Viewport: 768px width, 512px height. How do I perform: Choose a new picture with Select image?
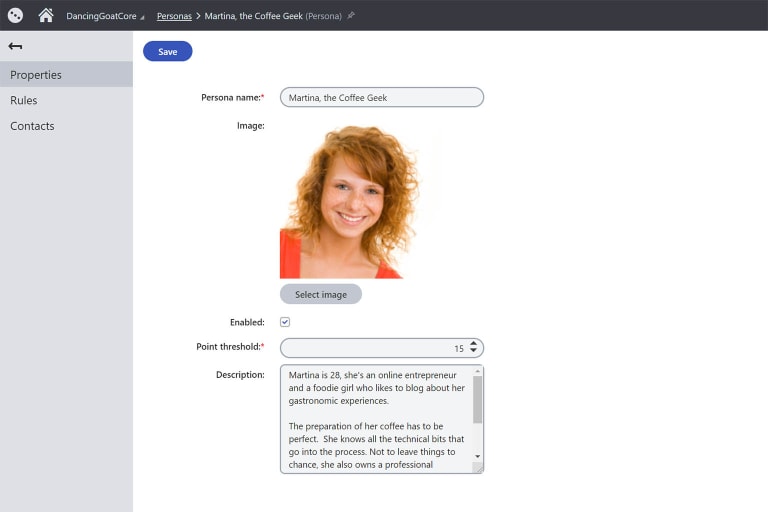321,294
